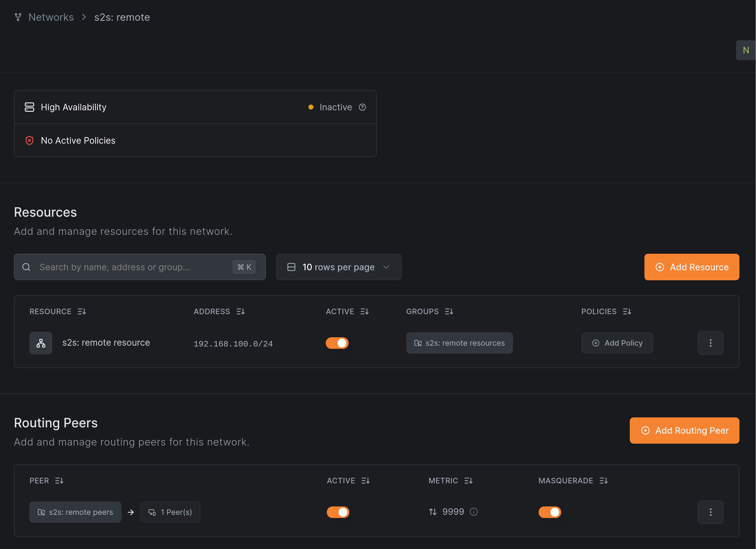The image size is (756, 549).
Task: Click the Add Resource button
Action: 692,267
